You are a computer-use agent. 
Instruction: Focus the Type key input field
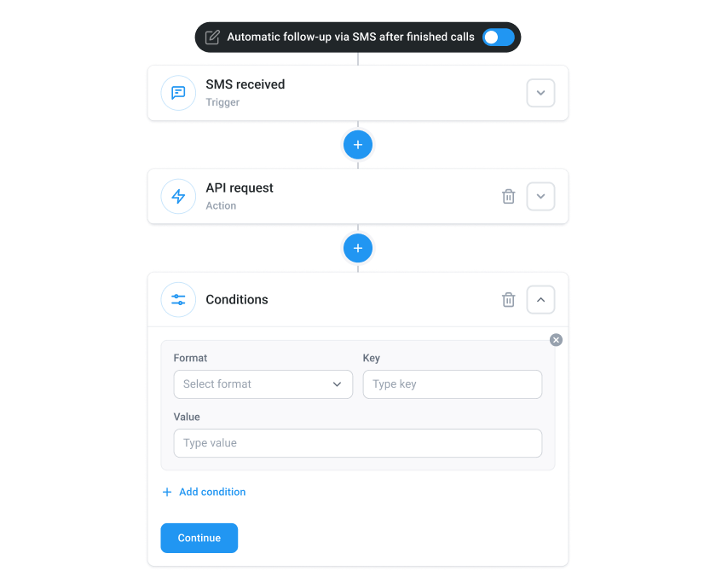tap(453, 384)
